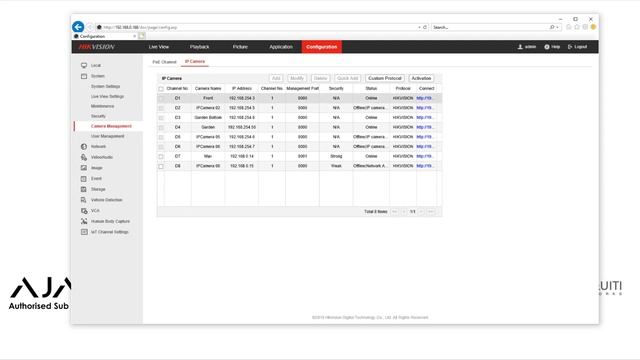Tick the checkbox for channel D2
This screenshot has width=640, height=360.
pyautogui.click(x=161, y=108)
